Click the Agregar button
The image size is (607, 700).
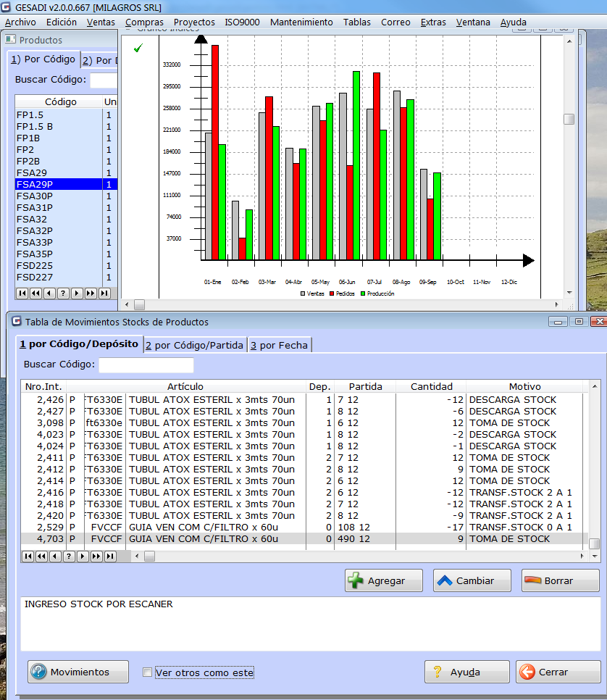coord(385,580)
